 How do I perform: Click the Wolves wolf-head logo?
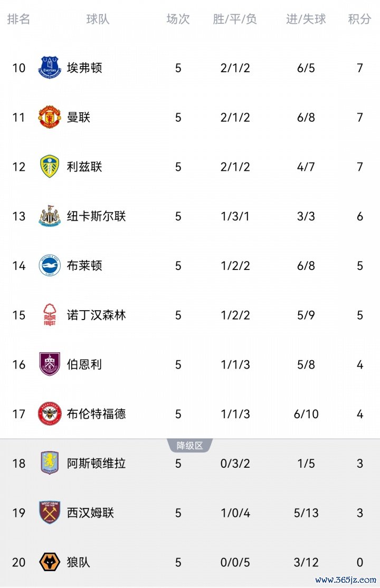coord(50,562)
